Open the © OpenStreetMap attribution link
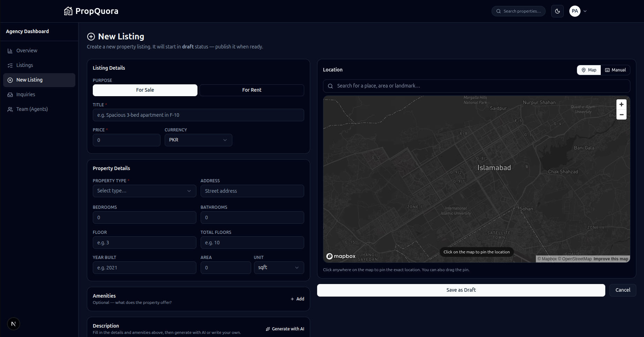The width and height of the screenshot is (644, 337). [575, 259]
